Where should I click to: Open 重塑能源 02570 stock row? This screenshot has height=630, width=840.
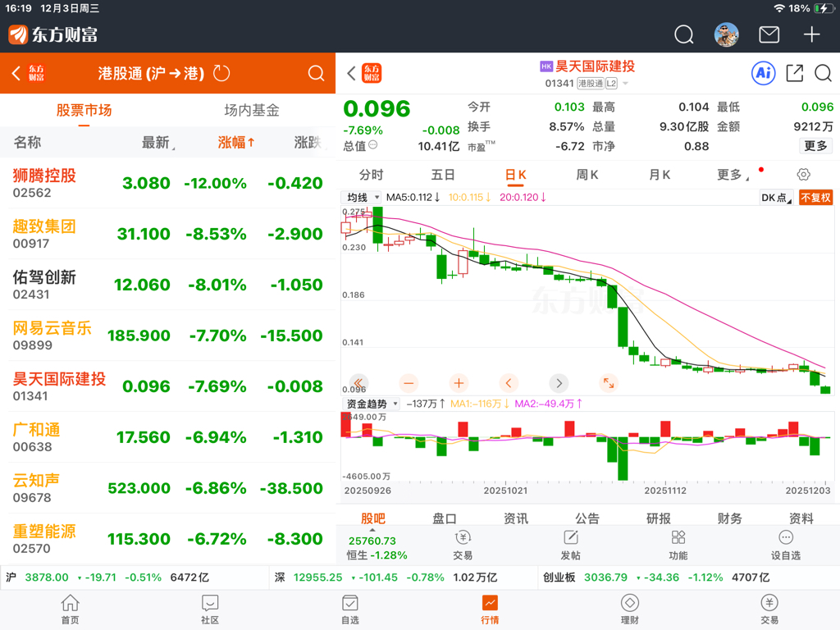point(167,539)
